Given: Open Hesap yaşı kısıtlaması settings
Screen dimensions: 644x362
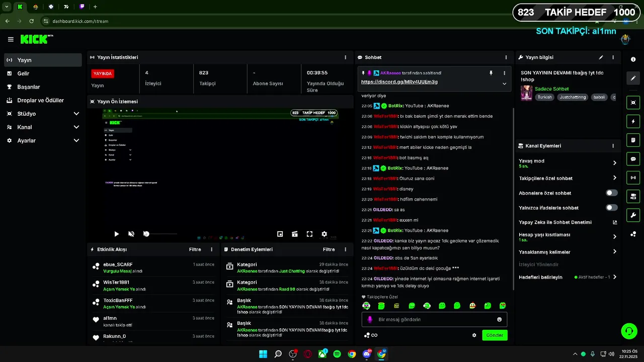Looking at the screenshot, I should (x=568, y=237).
